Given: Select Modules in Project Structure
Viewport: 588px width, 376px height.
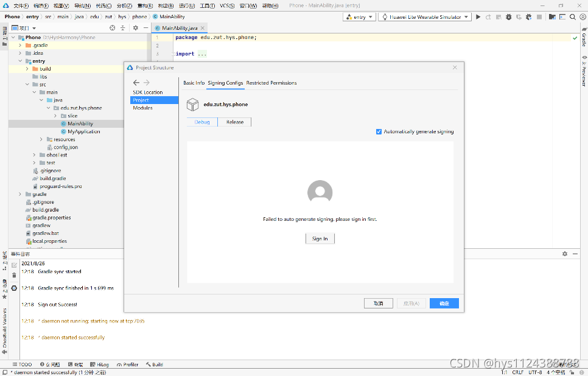Looking at the screenshot, I should (142, 108).
